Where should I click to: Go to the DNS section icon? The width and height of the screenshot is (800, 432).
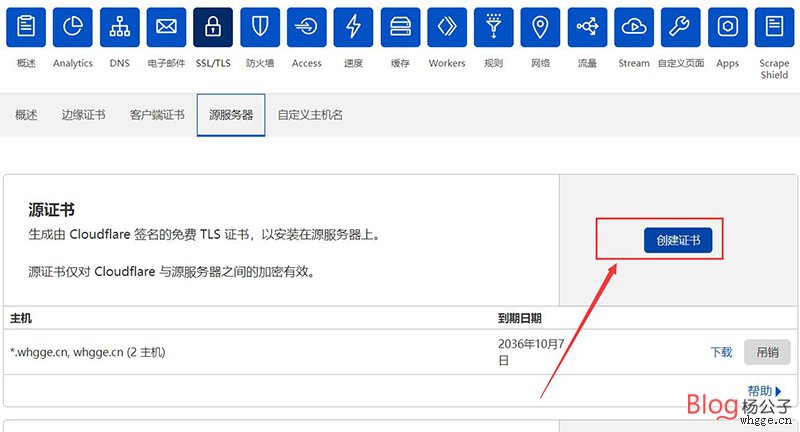tap(119, 27)
